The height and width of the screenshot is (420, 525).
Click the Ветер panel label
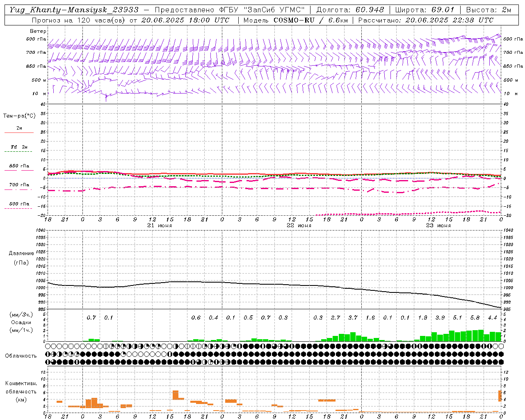(x=38, y=31)
